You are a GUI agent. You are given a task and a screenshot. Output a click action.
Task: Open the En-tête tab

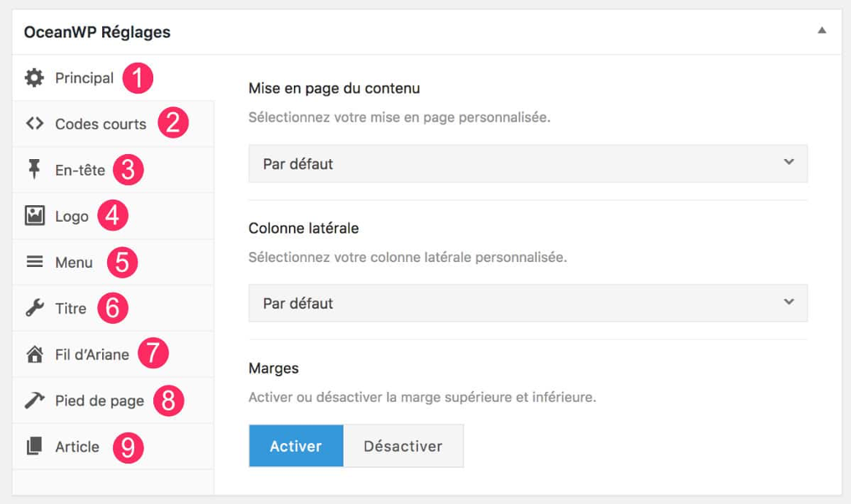point(113,170)
